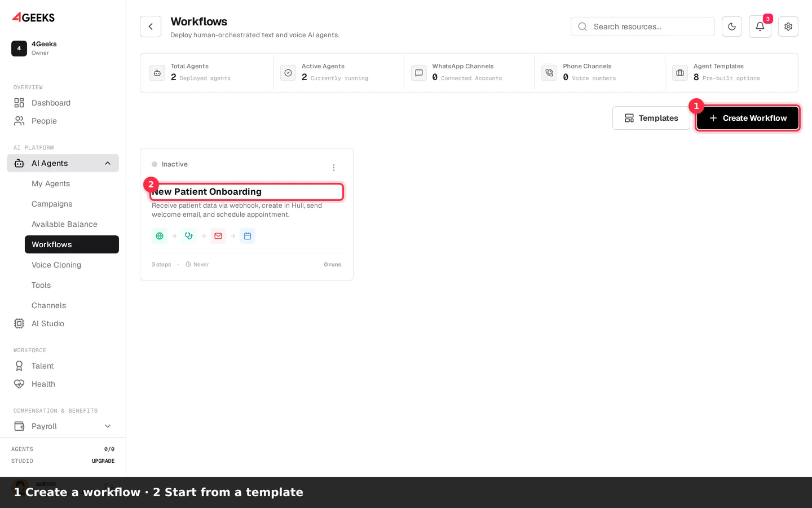Click the red email step icon

(x=218, y=236)
